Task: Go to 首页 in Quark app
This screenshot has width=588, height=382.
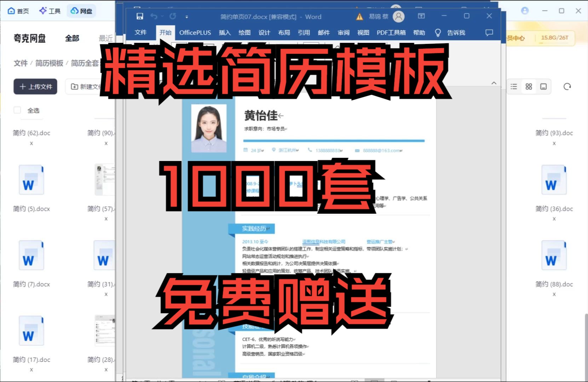Action: pyautogui.click(x=18, y=11)
